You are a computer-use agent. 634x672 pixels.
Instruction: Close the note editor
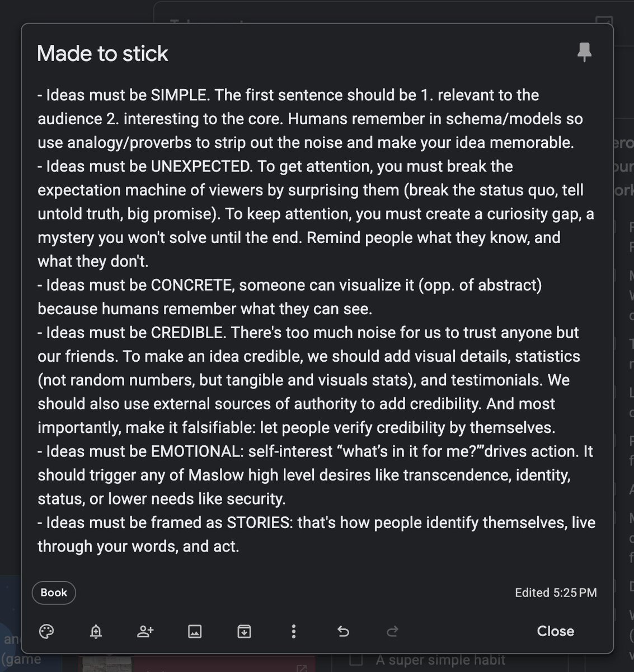(555, 631)
